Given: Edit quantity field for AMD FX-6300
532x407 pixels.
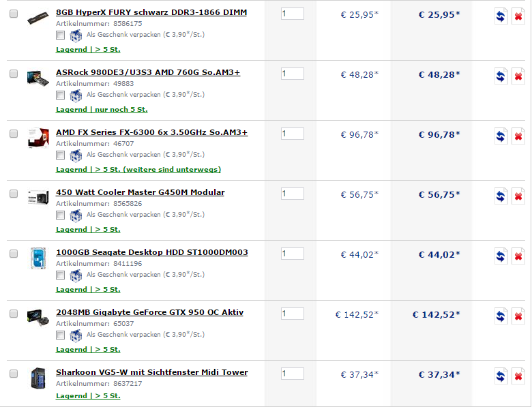Looking at the screenshot, I should click(x=293, y=134).
